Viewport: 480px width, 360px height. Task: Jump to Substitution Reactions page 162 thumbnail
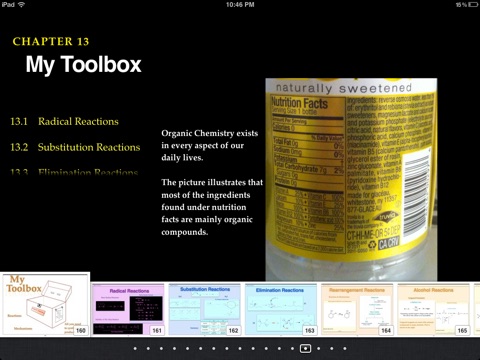(x=204, y=309)
